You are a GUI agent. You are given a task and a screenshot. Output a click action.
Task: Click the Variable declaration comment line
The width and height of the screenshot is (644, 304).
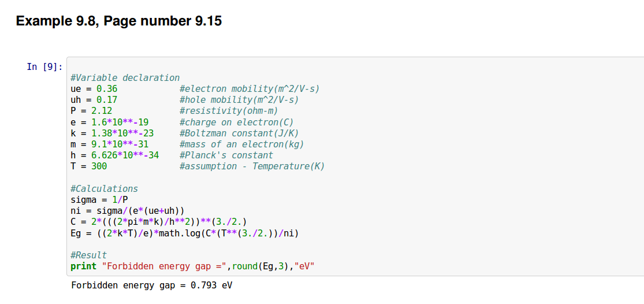[x=125, y=78]
